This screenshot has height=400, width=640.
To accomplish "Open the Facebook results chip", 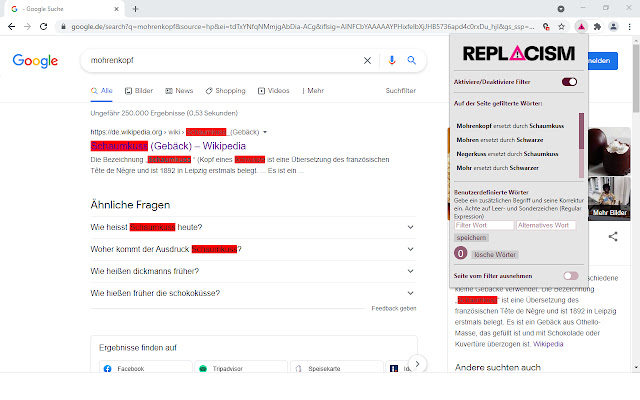I will pos(145,366).
